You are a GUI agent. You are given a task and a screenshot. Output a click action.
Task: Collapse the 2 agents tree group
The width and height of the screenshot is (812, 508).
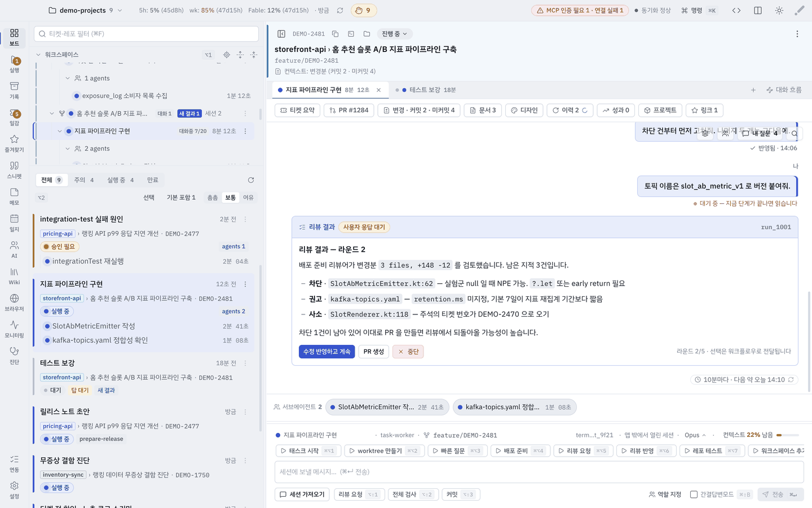(68, 148)
